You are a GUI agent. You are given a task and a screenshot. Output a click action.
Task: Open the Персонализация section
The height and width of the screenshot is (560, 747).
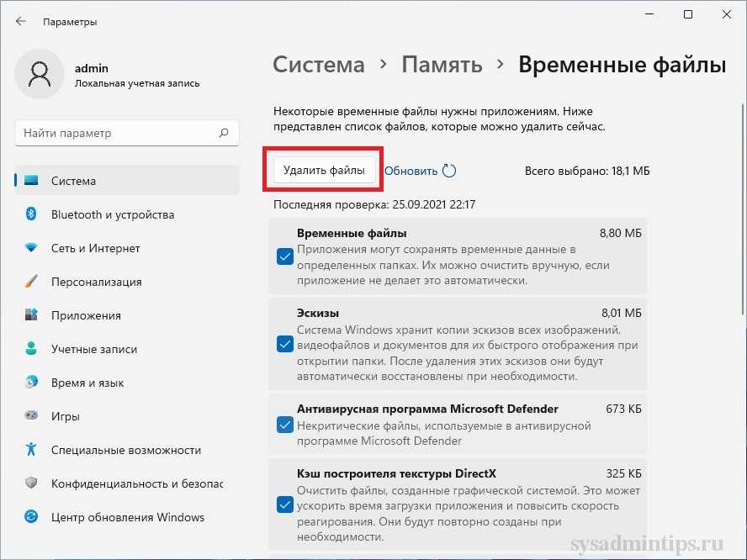96,282
